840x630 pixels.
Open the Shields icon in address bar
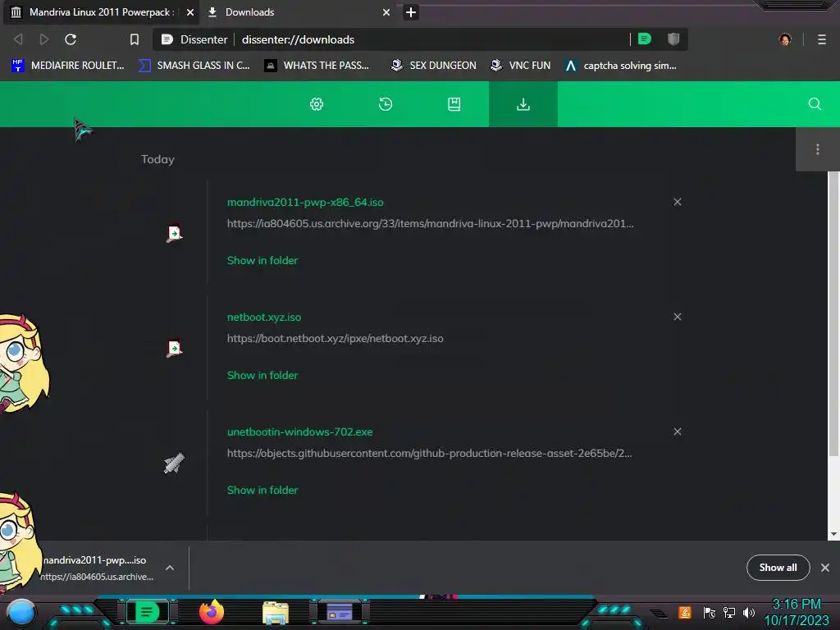(673, 39)
